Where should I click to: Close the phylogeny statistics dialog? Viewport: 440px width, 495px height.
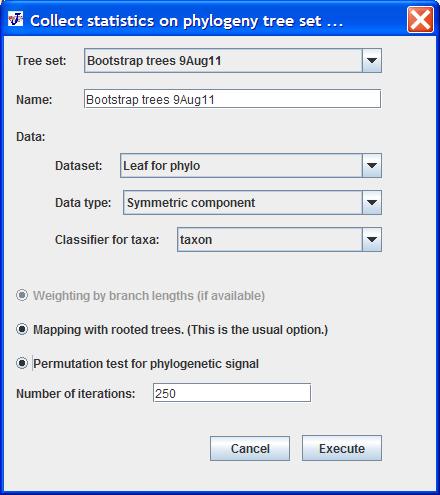[420, 20]
